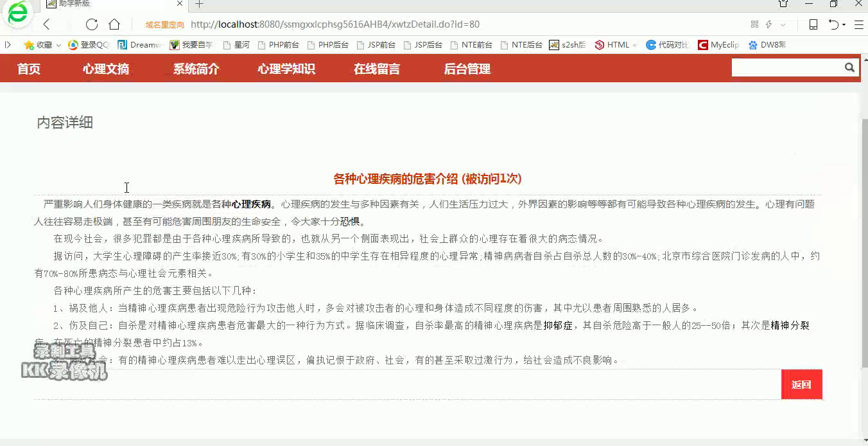The image size is (868, 446).
Task: Select the 助学新版 browser tab
Action: tap(114, 4)
